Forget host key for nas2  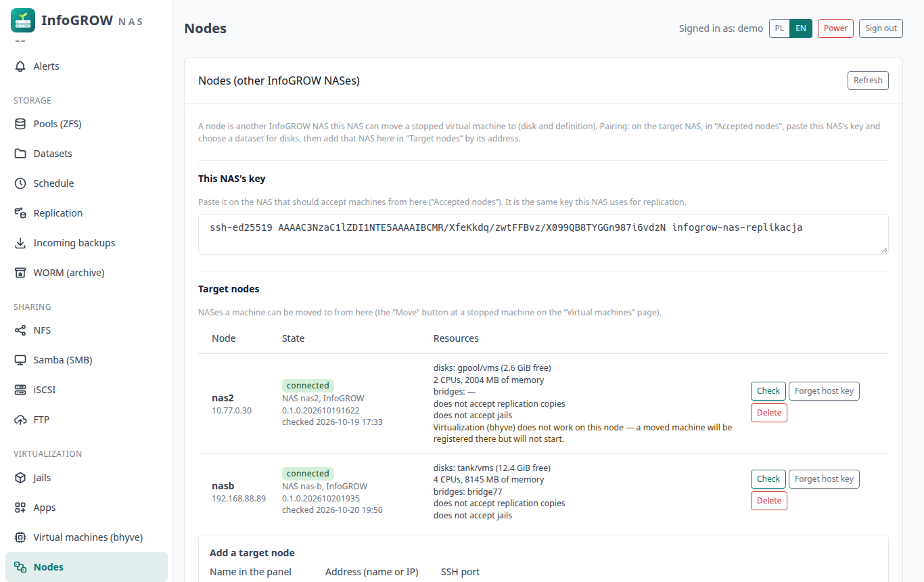click(x=824, y=391)
